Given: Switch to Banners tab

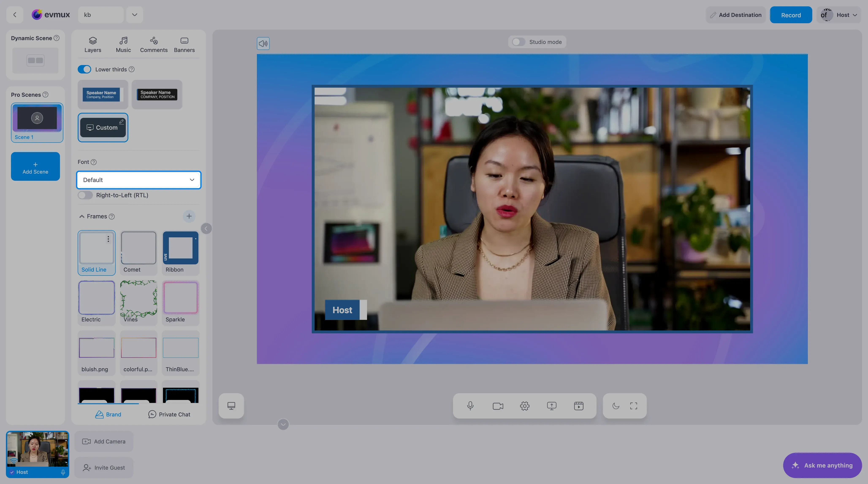Looking at the screenshot, I should (x=184, y=45).
